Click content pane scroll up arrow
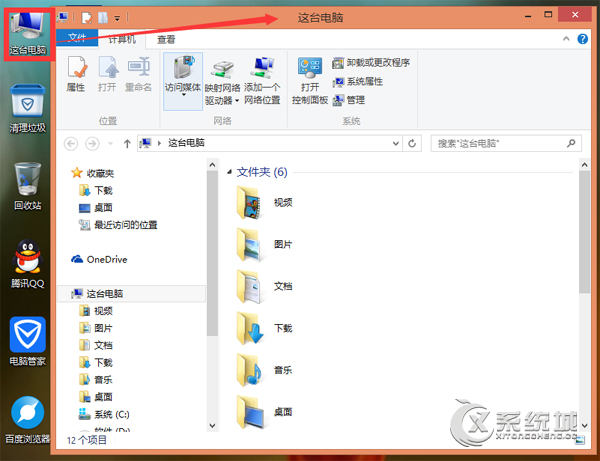The height and width of the screenshot is (461, 600). 584,165
